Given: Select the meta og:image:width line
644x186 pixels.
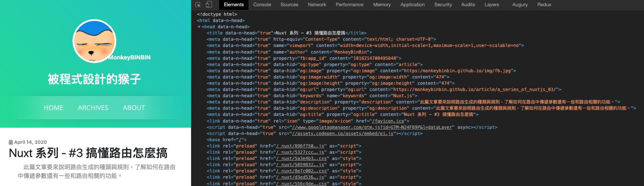Looking at the screenshot, I should [x=328, y=77].
